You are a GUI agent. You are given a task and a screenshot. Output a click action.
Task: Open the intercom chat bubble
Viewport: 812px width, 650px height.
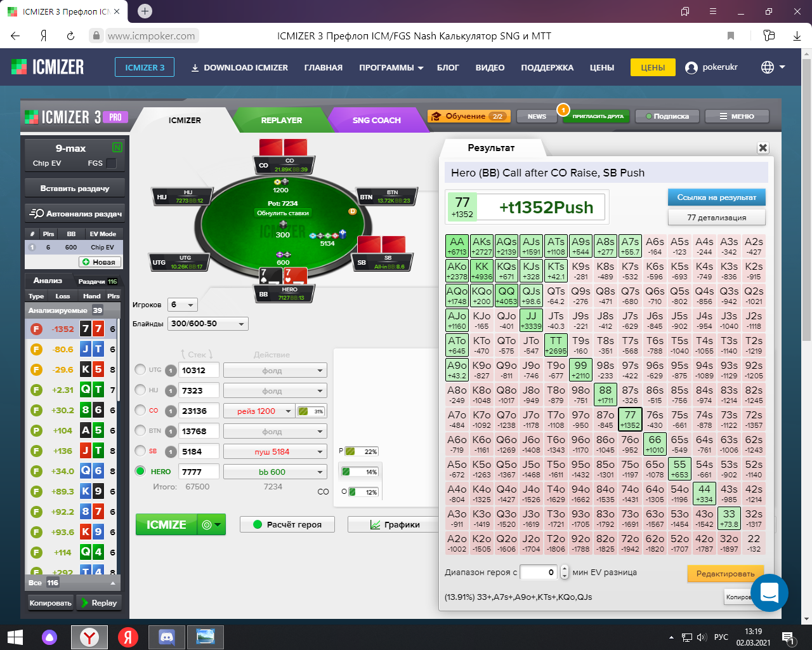point(769,593)
